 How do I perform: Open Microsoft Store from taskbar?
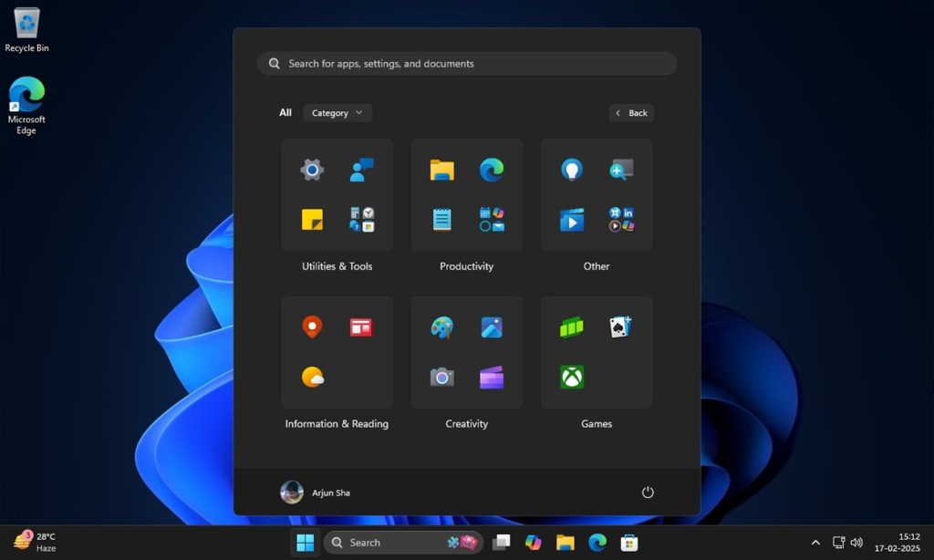(629, 543)
